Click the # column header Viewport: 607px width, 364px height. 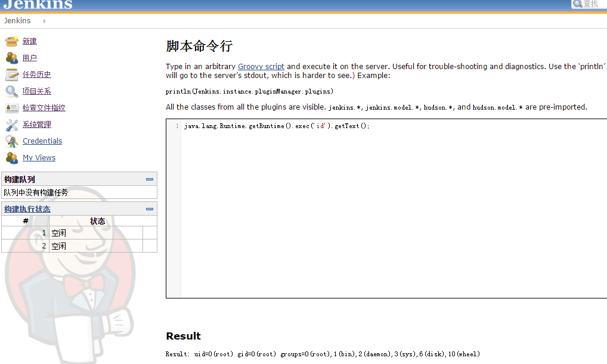click(26, 221)
